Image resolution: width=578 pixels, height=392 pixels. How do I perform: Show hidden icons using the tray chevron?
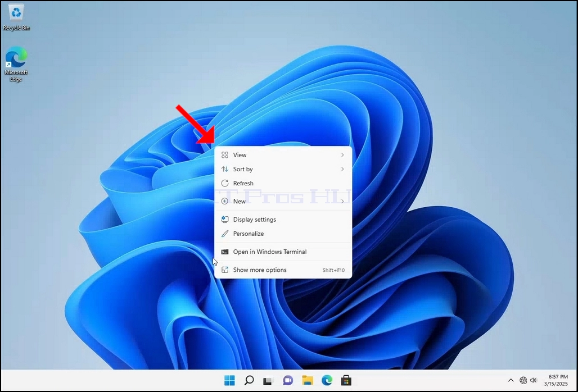tap(511, 380)
